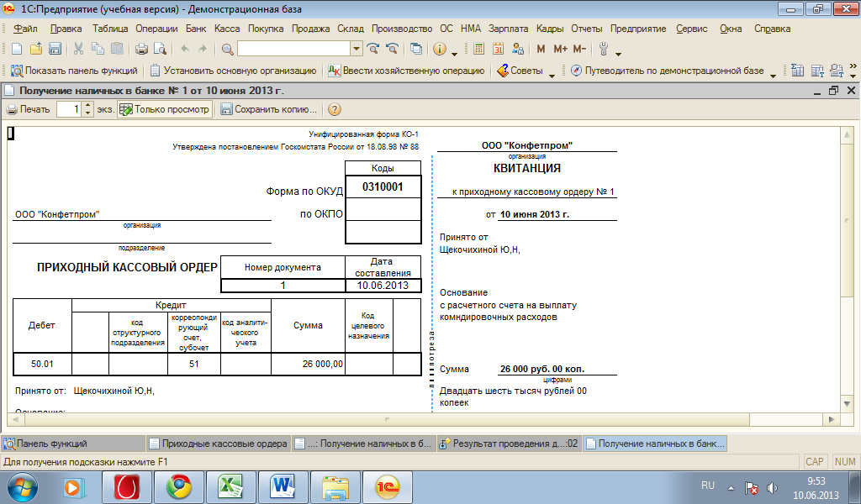Open the Банк menu
Image resolution: width=861 pixels, height=504 pixels.
pos(195,29)
